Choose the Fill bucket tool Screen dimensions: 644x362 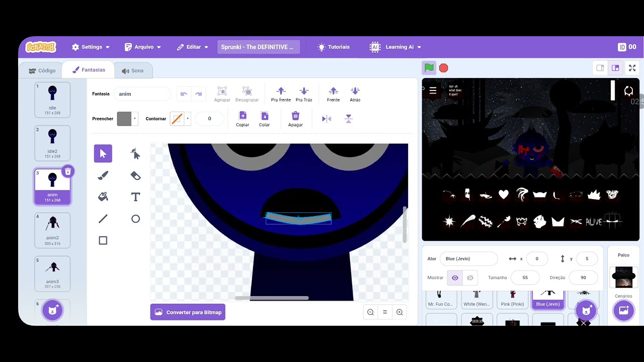pyautogui.click(x=103, y=197)
